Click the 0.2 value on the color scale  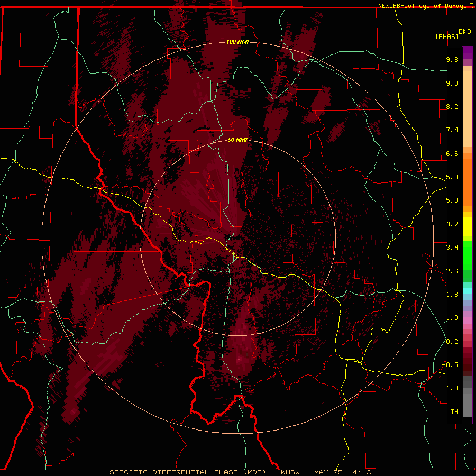click(452, 342)
